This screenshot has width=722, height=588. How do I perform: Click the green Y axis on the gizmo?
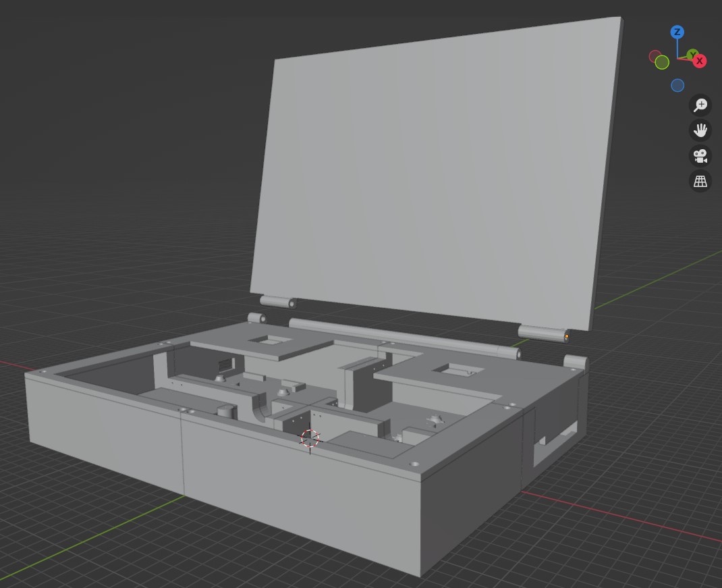tap(692, 55)
